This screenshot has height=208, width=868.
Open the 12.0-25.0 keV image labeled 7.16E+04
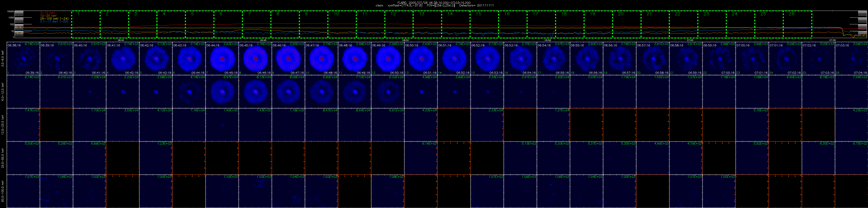point(189,125)
